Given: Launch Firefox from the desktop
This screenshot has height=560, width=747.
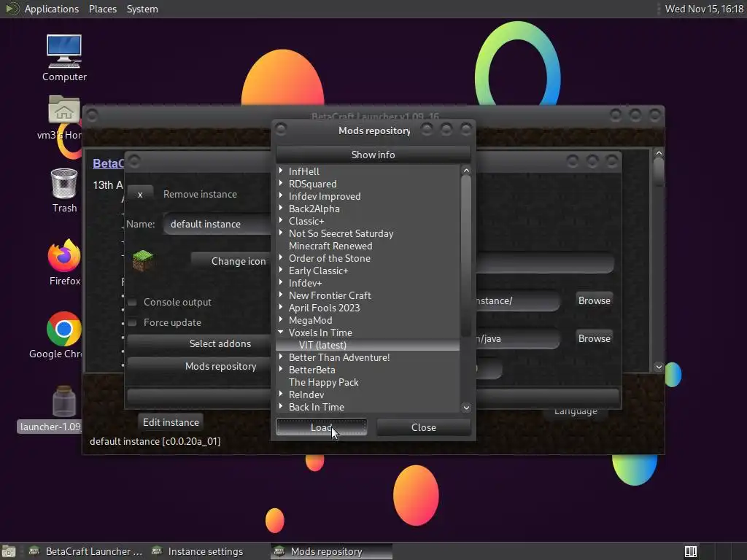Looking at the screenshot, I should tap(64, 262).
